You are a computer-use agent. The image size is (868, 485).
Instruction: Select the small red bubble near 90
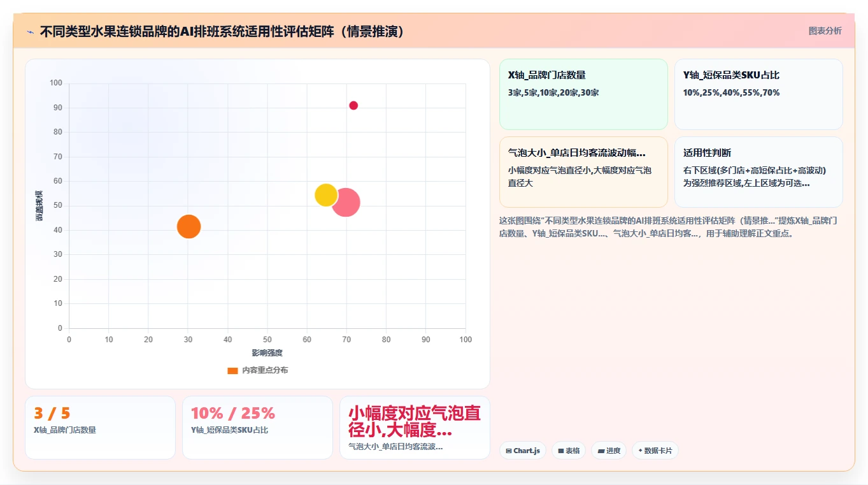pyautogui.click(x=353, y=105)
